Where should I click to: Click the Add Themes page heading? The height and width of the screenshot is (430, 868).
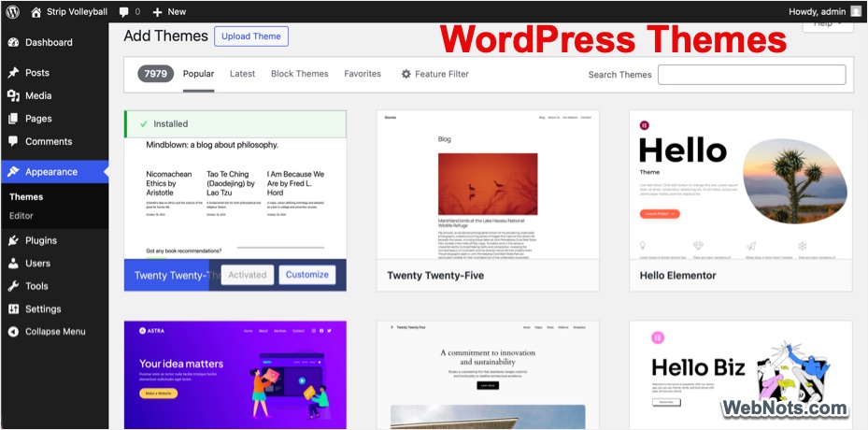coord(165,36)
